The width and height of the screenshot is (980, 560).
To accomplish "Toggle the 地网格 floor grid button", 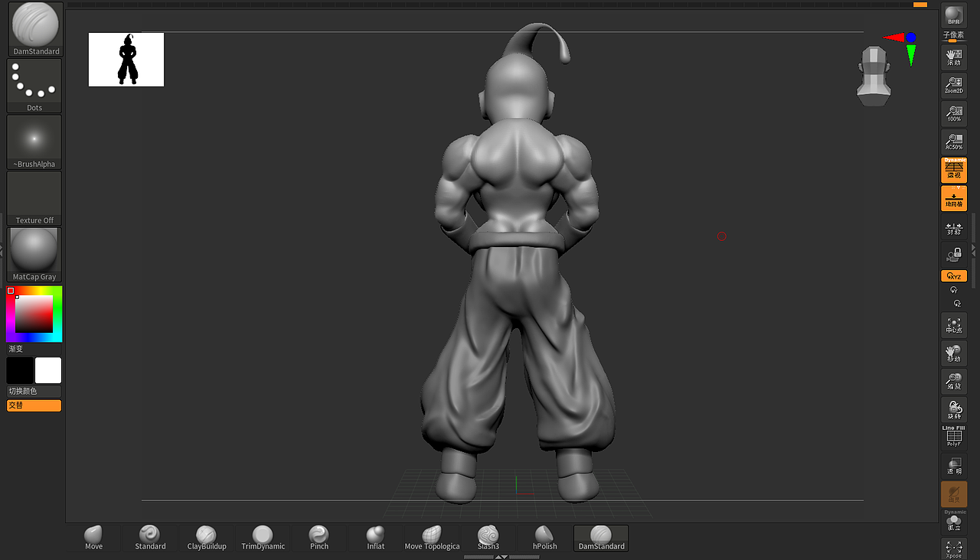I will [953, 198].
